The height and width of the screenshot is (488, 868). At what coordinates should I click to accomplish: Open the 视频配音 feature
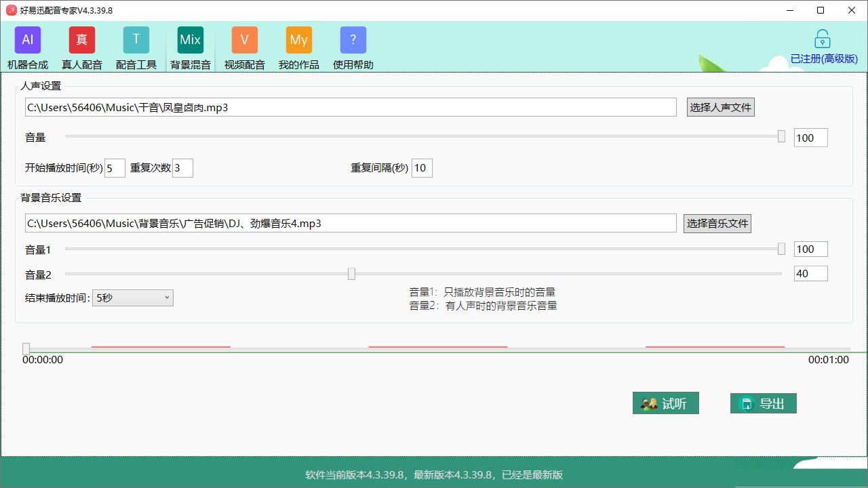(x=244, y=47)
